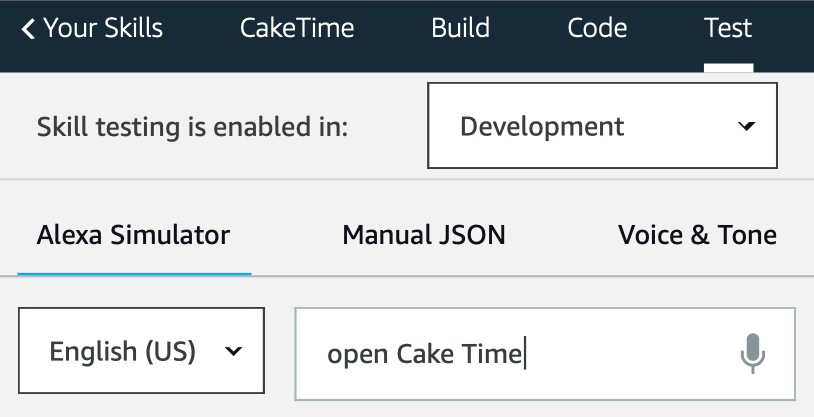Open the Manual JSON tab
814x417 pixels.
coord(424,236)
